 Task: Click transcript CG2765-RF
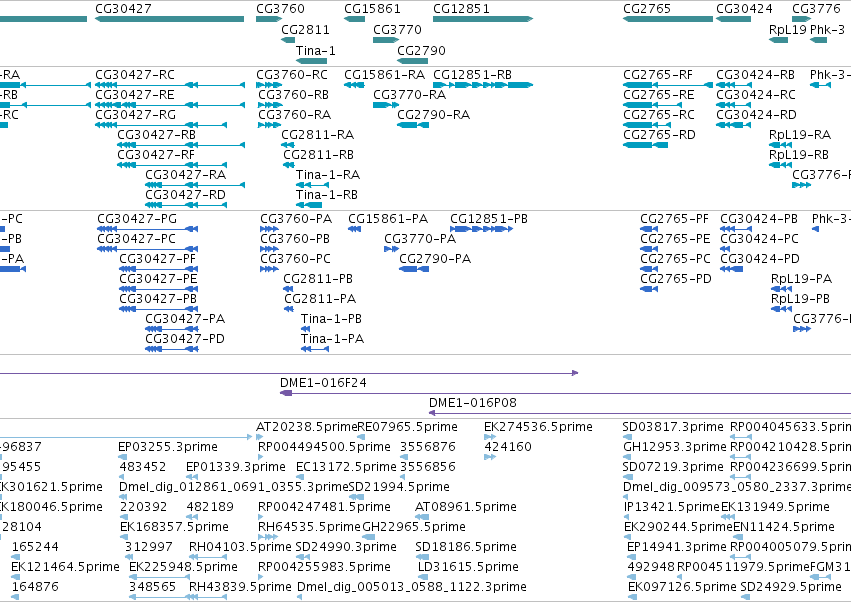658,74
